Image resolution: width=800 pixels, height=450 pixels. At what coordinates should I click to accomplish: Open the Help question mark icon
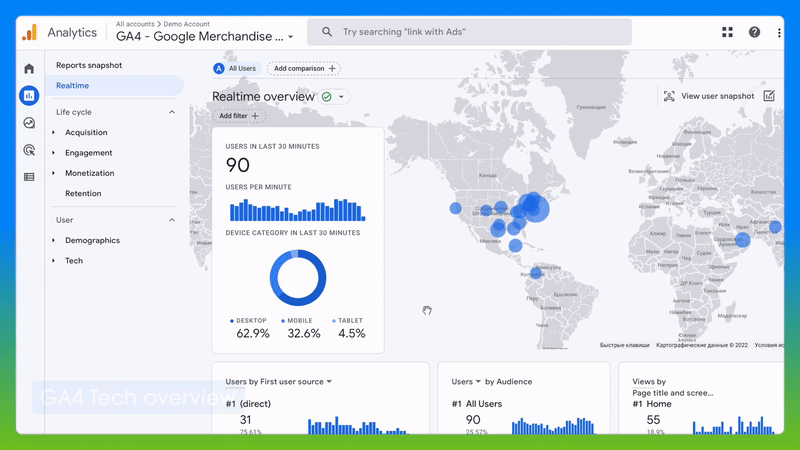tap(754, 32)
